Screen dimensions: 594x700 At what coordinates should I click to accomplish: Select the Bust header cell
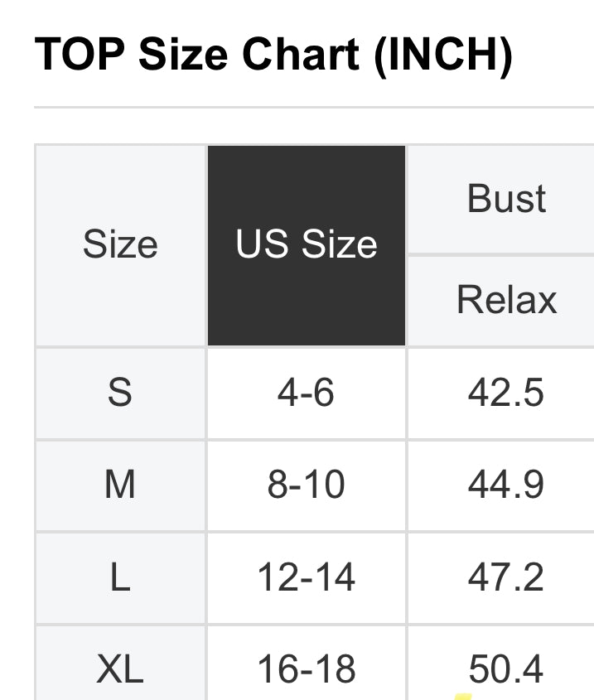tap(506, 200)
